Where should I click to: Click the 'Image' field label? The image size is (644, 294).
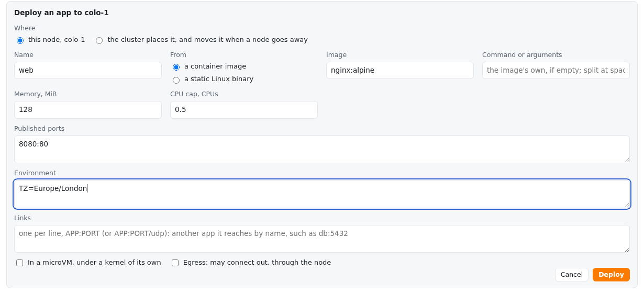click(x=336, y=55)
